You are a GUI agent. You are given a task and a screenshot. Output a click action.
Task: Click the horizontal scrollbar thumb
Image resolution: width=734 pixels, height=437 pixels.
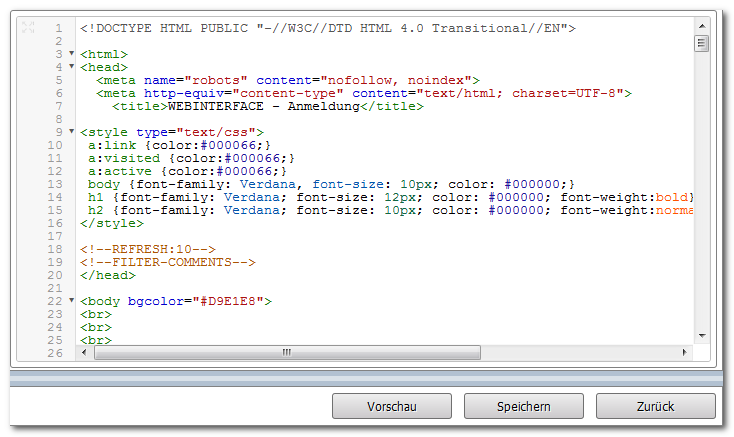(287, 352)
